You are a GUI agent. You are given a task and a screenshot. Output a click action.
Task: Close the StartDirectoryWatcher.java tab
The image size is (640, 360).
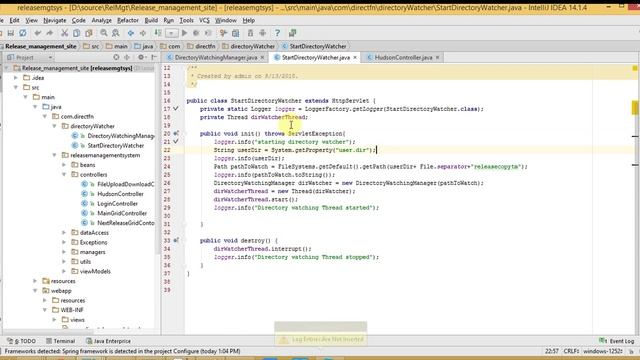coord(355,58)
